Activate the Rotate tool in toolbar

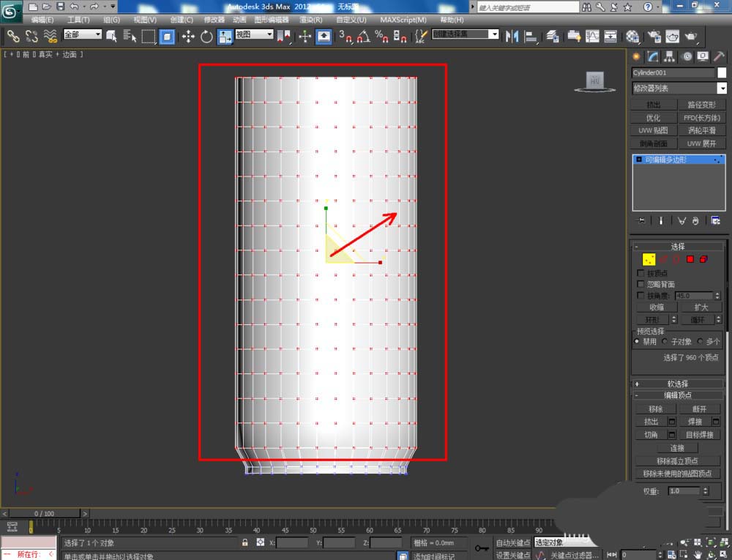click(x=206, y=36)
